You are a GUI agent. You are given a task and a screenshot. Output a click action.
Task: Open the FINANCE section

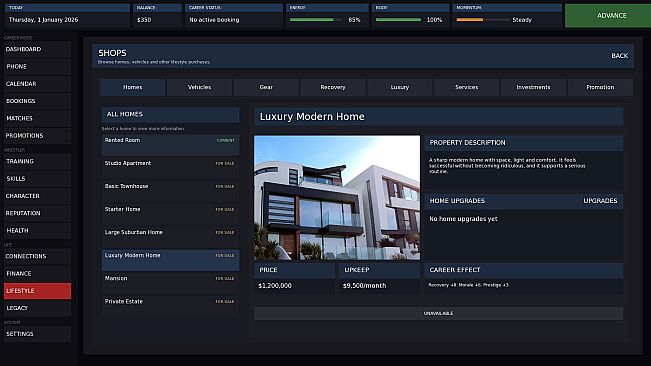pos(37,273)
